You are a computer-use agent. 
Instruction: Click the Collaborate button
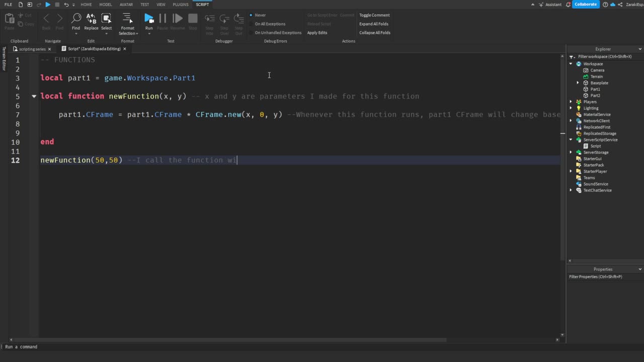click(586, 5)
